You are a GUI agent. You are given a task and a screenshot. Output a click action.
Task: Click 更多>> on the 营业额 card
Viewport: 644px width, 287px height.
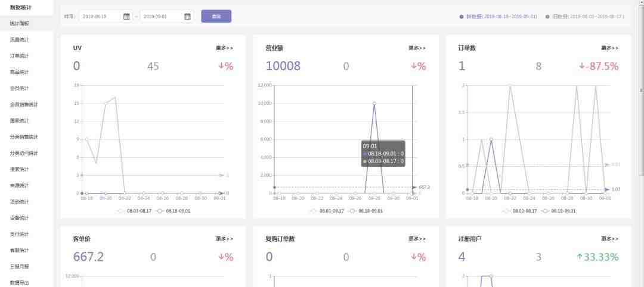coord(417,48)
